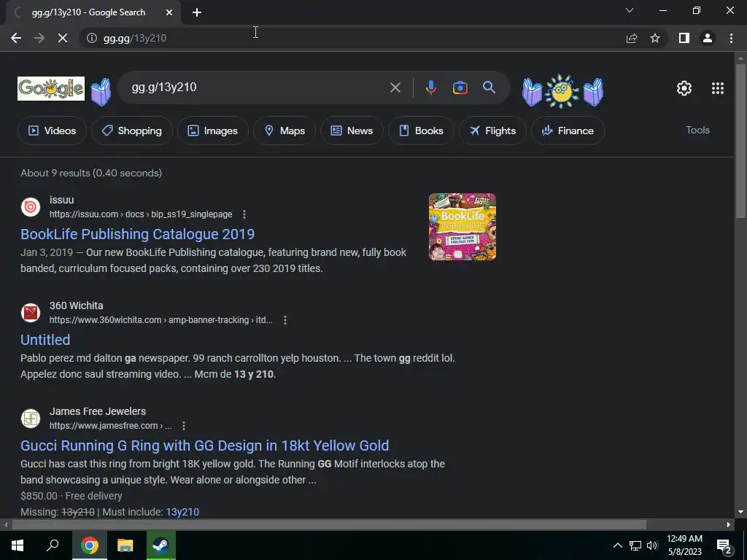Click the 360 Wichita site favicon

[x=31, y=313]
